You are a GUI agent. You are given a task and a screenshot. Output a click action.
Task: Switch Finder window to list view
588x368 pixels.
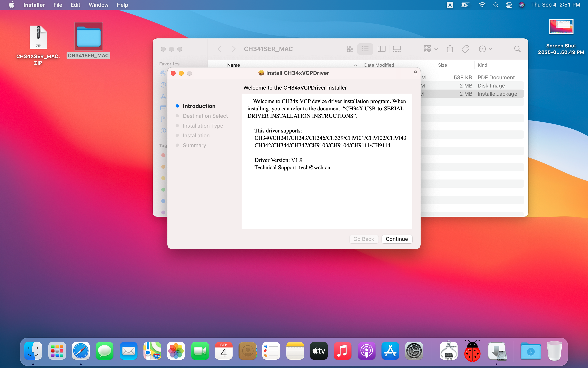tap(365, 49)
